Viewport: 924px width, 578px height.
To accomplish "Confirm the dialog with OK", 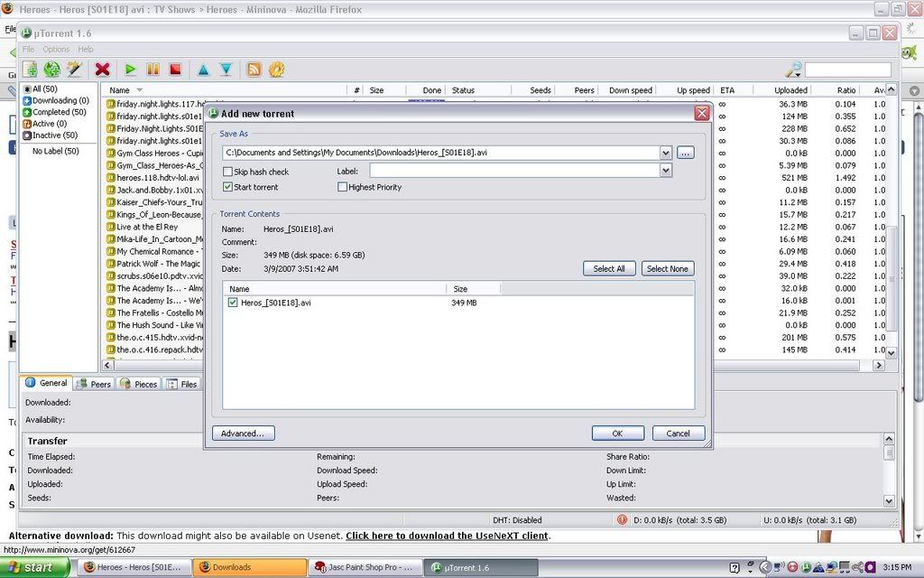I will (617, 433).
